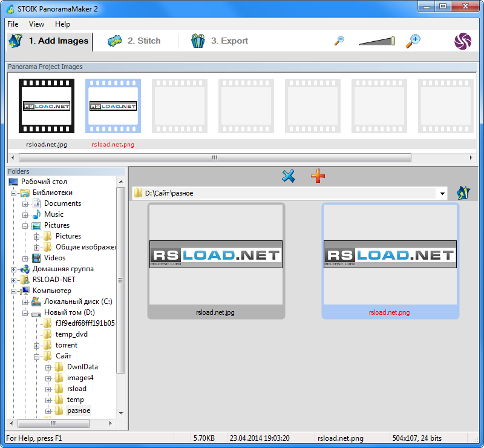Open the folder path dropdown arrow
This screenshot has width=484, height=448.
click(x=442, y=193)
